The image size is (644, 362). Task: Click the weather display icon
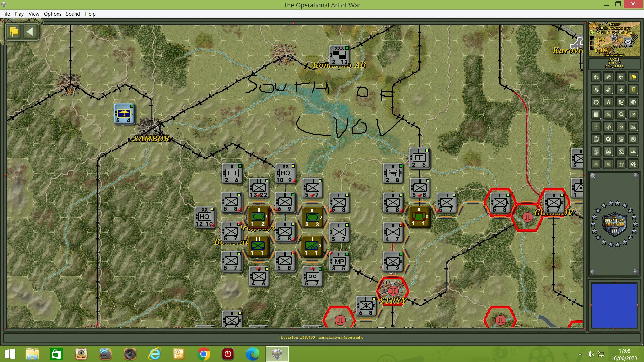(x=608, y=115)
